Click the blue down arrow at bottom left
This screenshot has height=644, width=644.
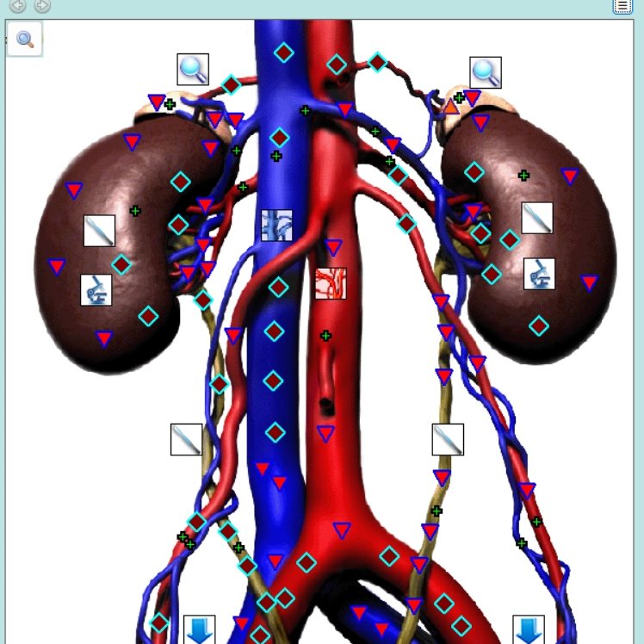pyautogui.click(x=200, y=629)
